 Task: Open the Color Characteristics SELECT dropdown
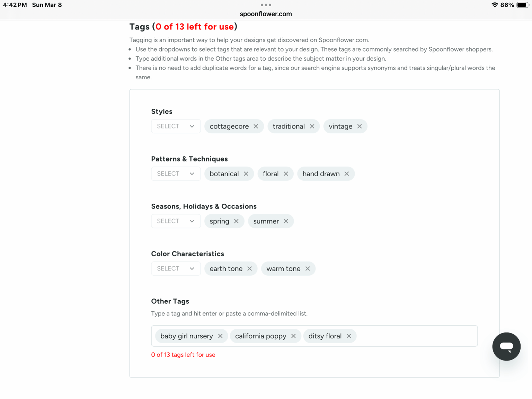tap(176, 269)
